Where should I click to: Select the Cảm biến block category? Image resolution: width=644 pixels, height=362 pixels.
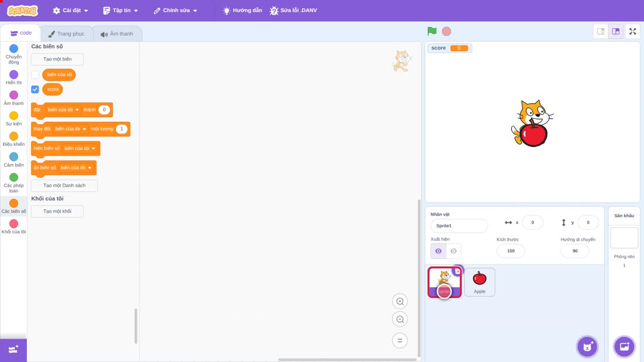13,160
